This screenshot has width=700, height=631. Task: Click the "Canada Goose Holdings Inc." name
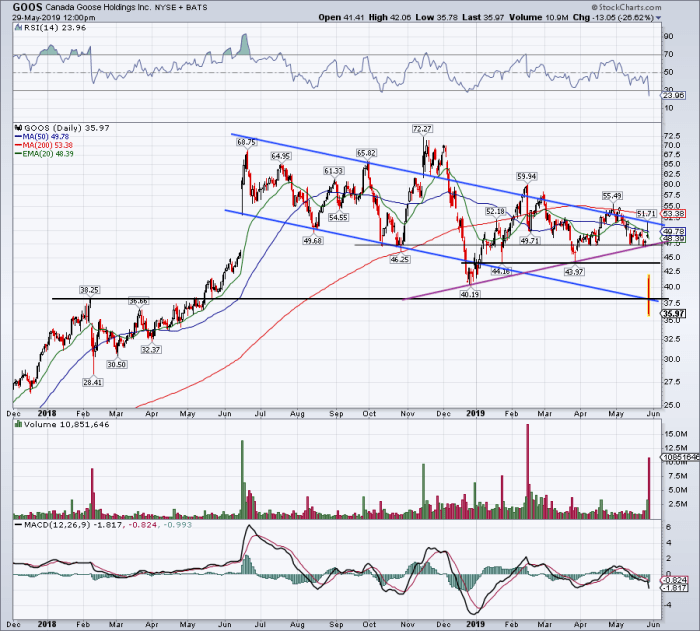click(x=98, y=8)
